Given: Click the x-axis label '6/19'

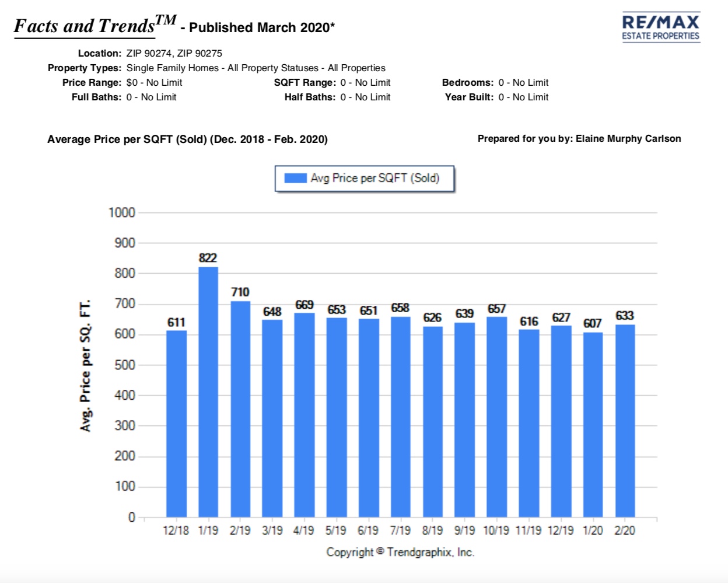Looking at the screenshot, I should tap(368, 530).
